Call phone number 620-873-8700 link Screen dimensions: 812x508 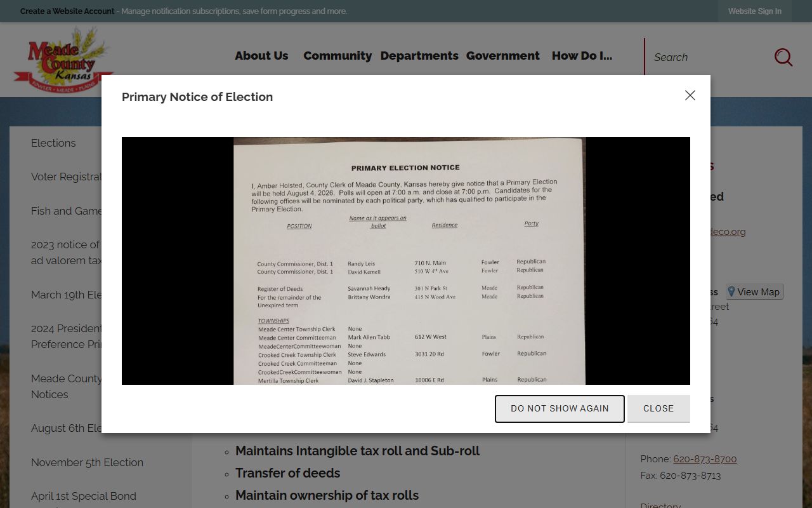705,458
